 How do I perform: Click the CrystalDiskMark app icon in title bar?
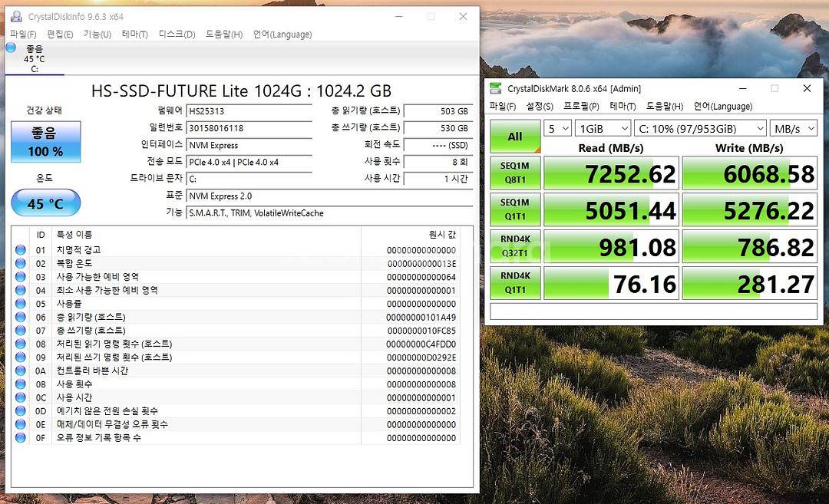point(495,88)
